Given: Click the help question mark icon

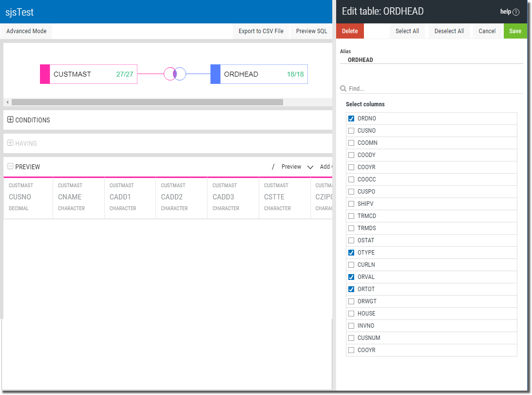Looking at the screenshot, I should click(516, 12).
